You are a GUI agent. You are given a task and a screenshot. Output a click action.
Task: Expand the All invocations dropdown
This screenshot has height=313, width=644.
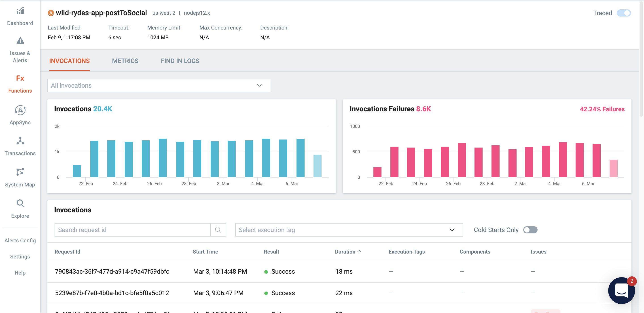159,85
